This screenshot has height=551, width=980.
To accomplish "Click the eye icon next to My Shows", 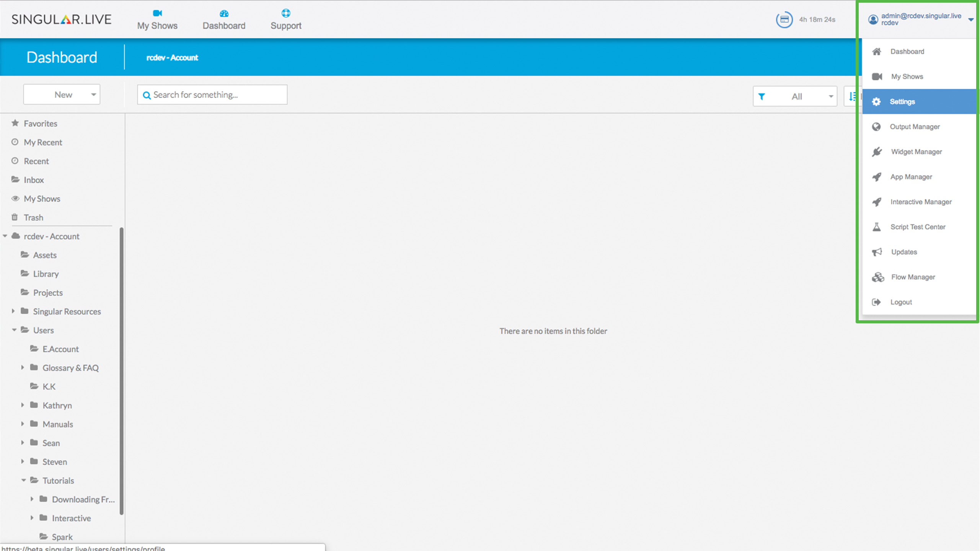I will 15,198.
